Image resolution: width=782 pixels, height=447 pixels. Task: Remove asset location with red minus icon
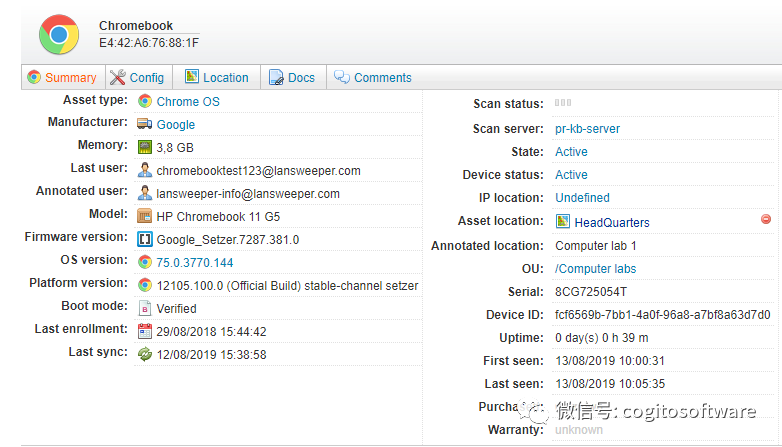coord(766,219)
